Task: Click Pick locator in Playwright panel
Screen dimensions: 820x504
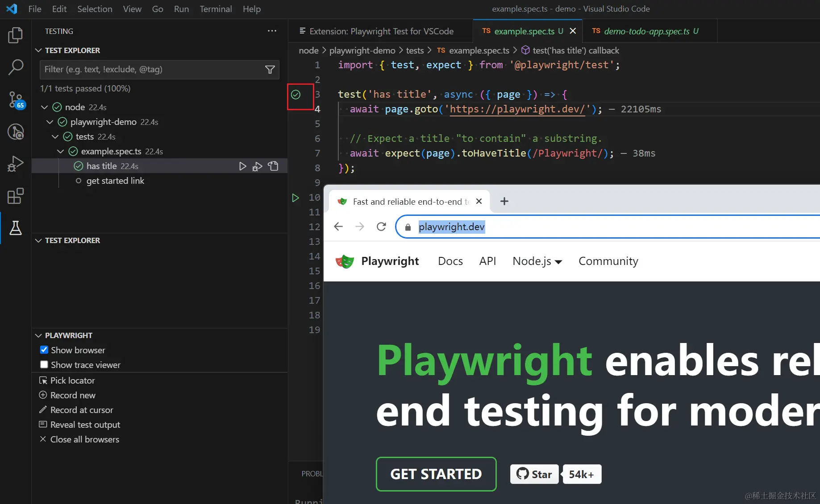Action: 67,380
